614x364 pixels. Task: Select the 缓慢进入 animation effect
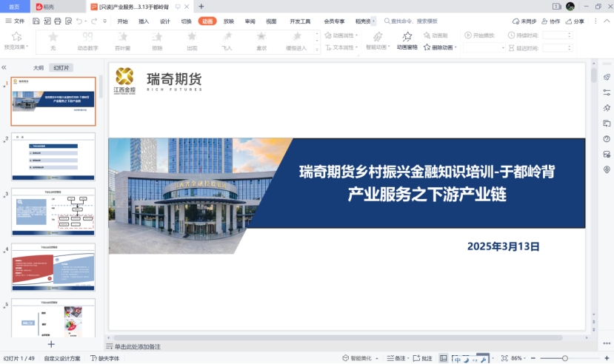[x=296, y=41]
